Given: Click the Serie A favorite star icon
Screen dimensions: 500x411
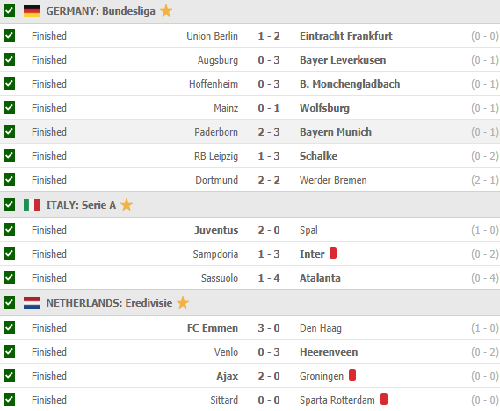Looking at the screenshot, I should pyautogui.click(x=127, y=205).
